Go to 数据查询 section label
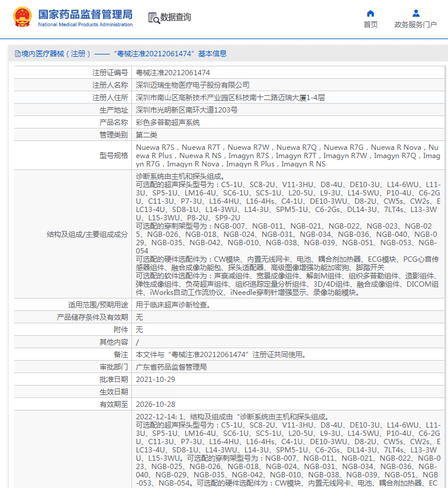448x488 pixels. pos(176,18)
